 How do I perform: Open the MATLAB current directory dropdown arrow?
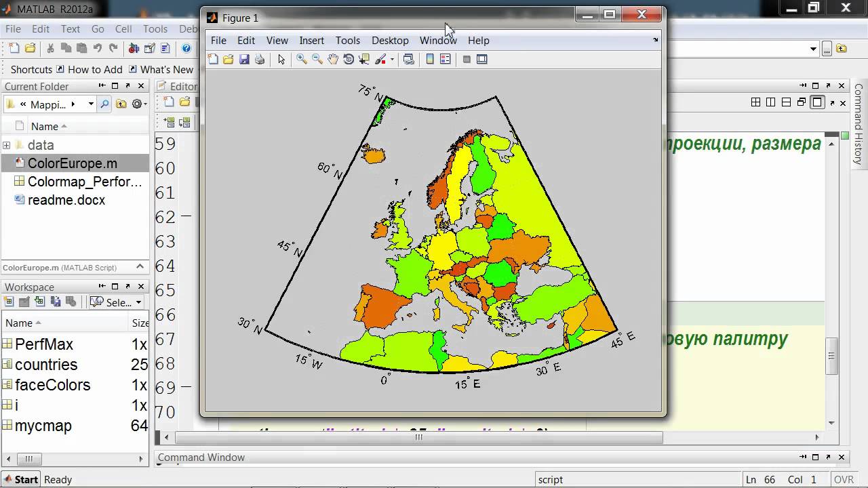(814, 49)
